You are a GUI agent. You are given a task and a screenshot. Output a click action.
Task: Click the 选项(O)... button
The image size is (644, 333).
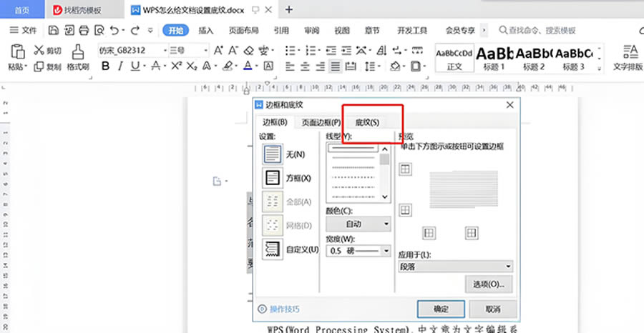tap(489, 284)
